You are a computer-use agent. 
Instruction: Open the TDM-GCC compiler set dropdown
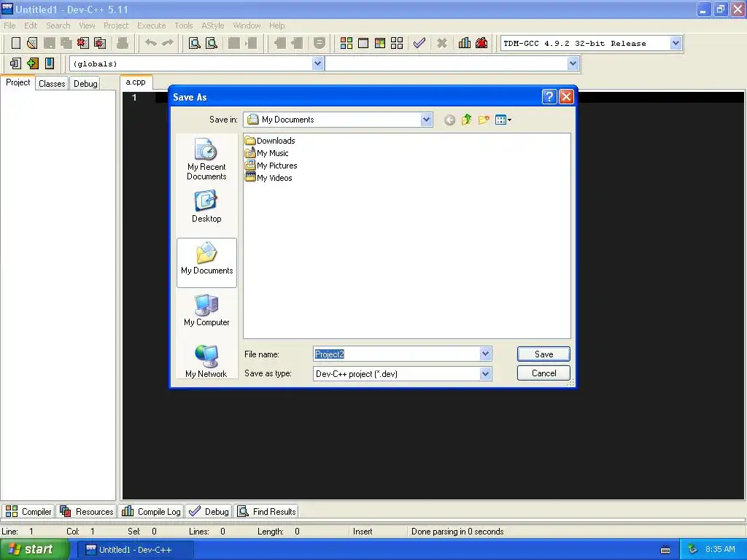675,43
